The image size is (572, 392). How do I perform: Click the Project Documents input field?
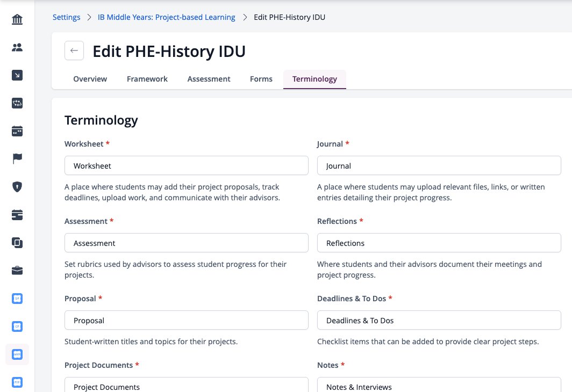coord(187,384)
